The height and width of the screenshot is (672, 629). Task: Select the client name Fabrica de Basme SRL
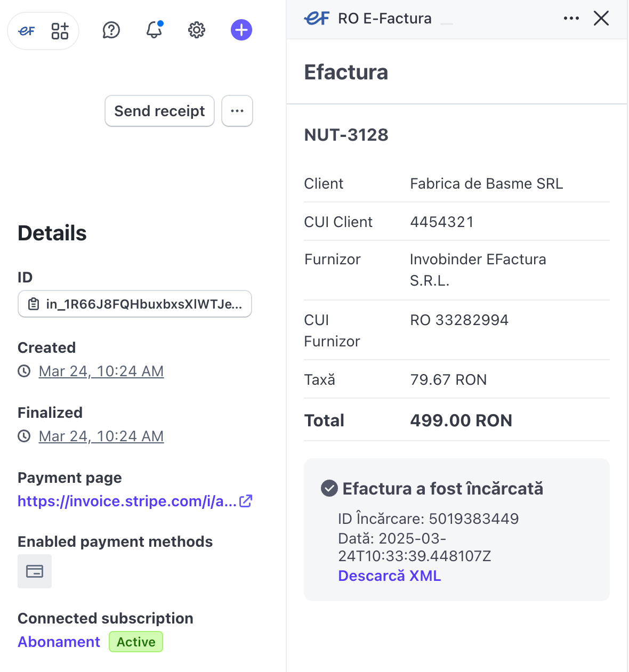click(x=487, y=183)
